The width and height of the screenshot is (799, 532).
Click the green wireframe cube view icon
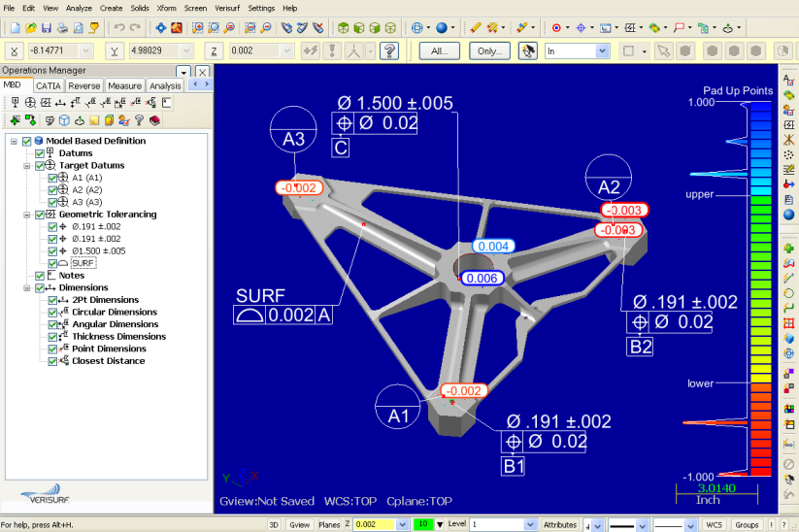[390, 28]
